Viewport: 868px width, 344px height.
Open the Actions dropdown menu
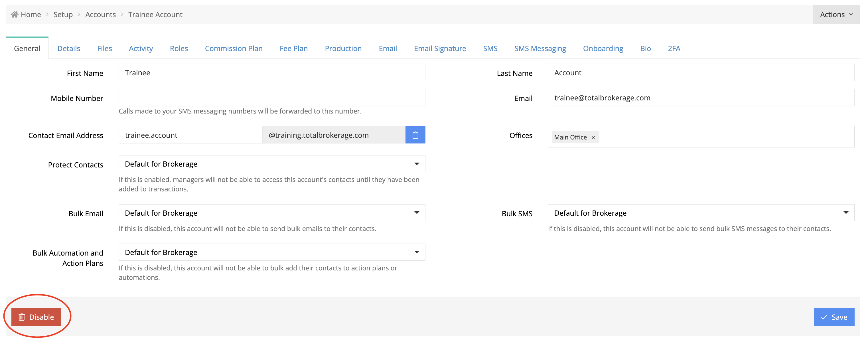(836, 15)
